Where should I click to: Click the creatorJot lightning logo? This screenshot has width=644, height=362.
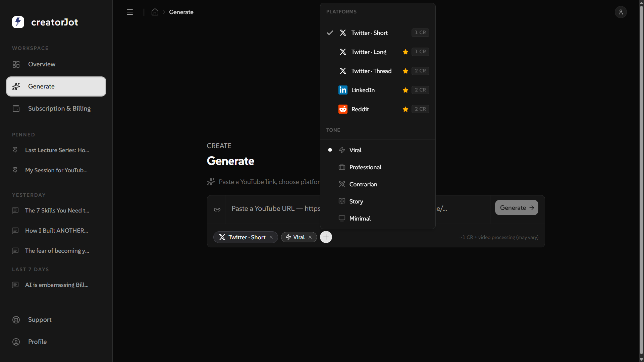(18, 22)
